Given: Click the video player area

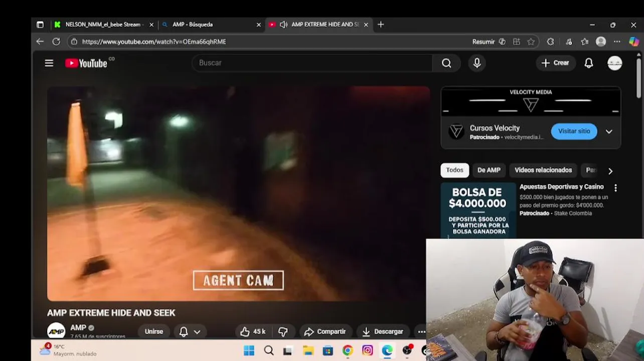Looking at the screenshot, I should pos(238,194).
